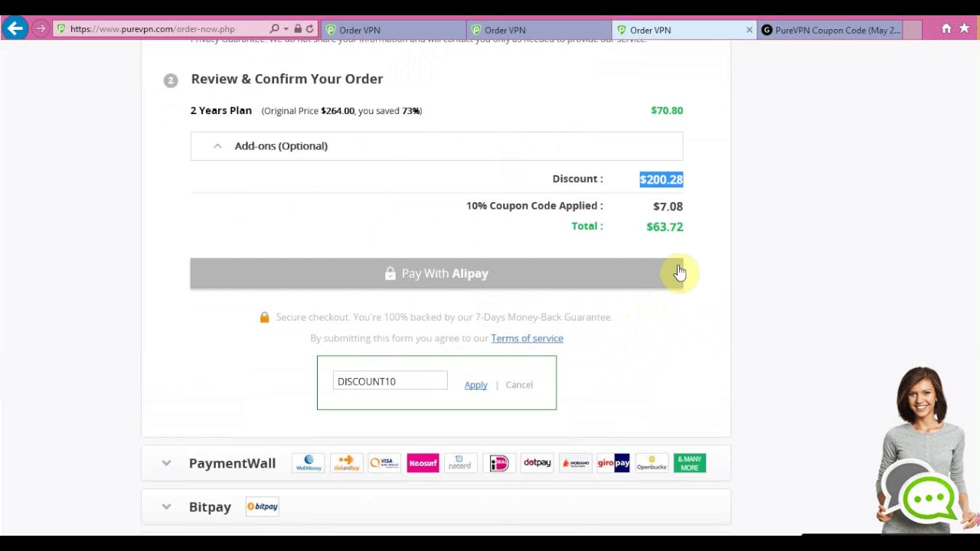The image size is (980, 551).
Task: Open the PureVPN Coupon Code tab
Action: (x=831, y=30)
